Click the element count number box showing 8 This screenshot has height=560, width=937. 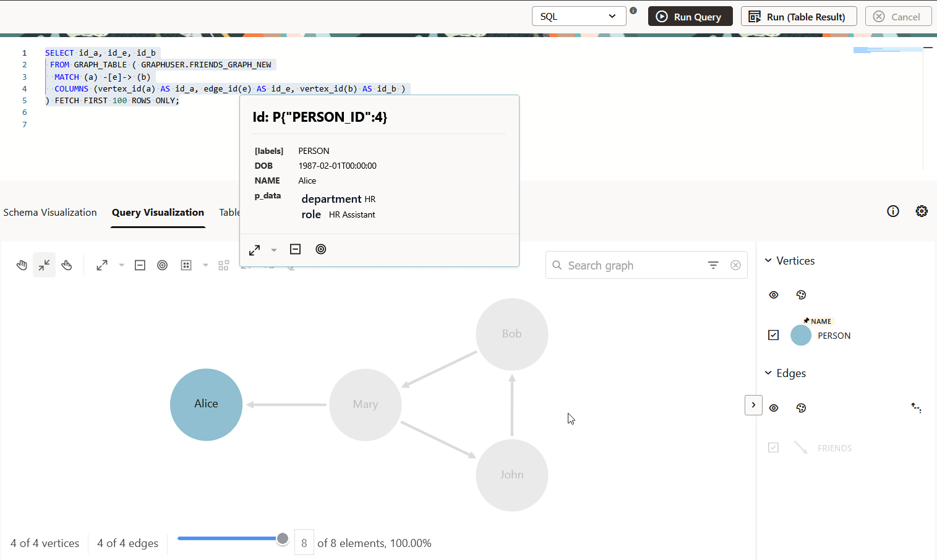click(304, 543)
